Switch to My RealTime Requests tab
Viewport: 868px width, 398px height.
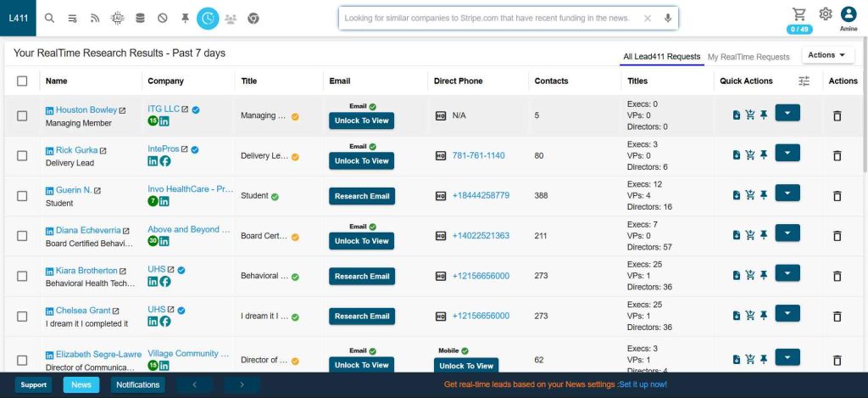point(748,57)
